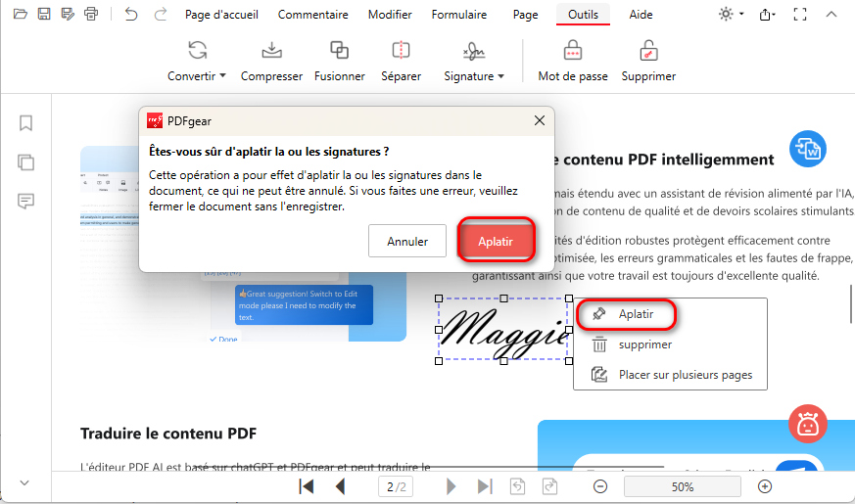Select the Maggie signature image
The height and width of the screenshot is (504, 855).
pos(503,330)
